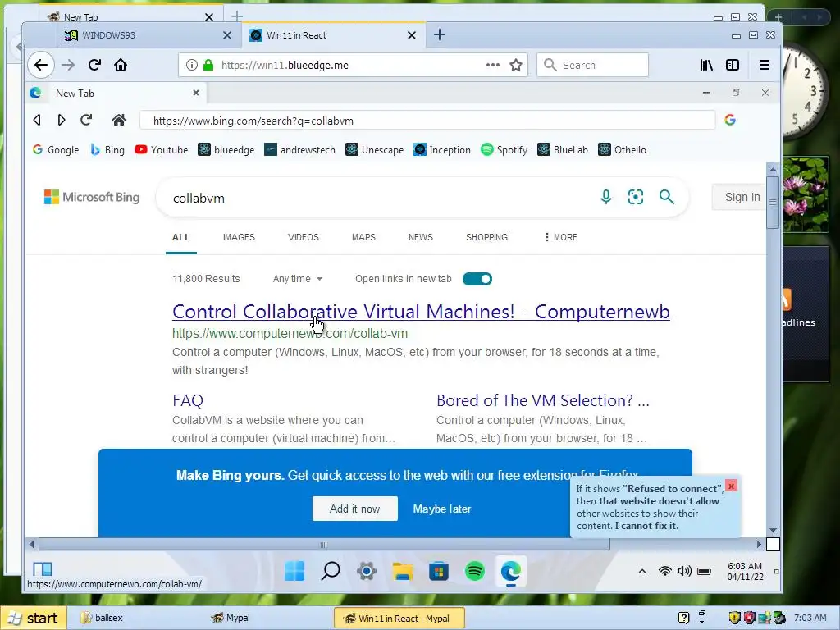Open File Explorer on Win11 taskbar
The width and height of the screenshot is (840, 630).
402,571
